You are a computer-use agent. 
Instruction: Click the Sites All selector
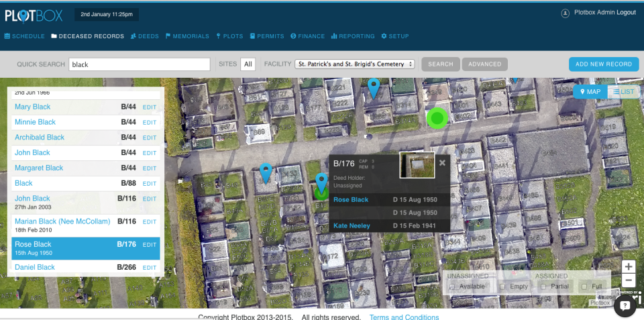248,64
